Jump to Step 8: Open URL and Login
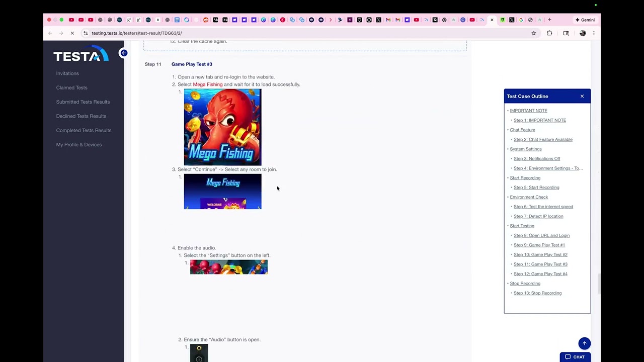Image resolution: width=644 pixels, height=362 pixels. 541,235
